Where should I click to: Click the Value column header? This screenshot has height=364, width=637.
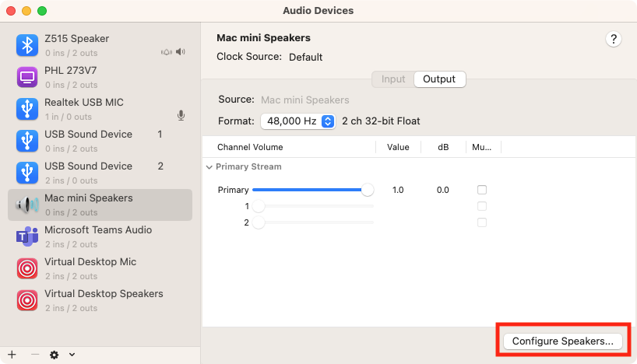[398, 147]
